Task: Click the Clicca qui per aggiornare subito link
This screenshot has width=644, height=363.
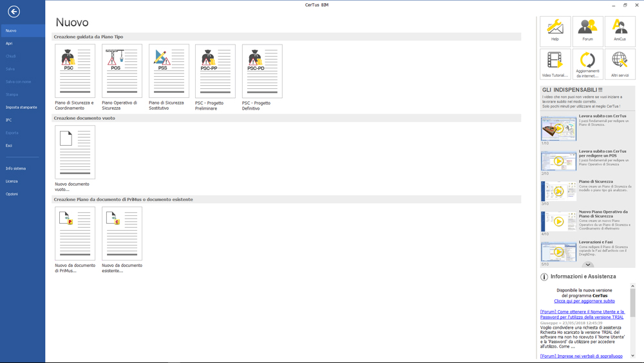Action: coord(585,301)
